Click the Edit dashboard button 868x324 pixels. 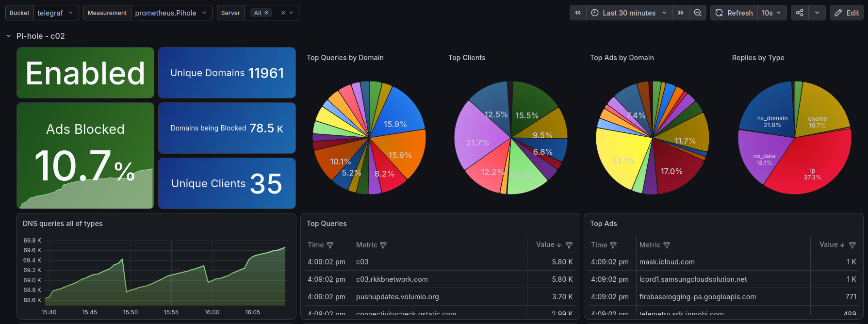[x=847, y=13]
